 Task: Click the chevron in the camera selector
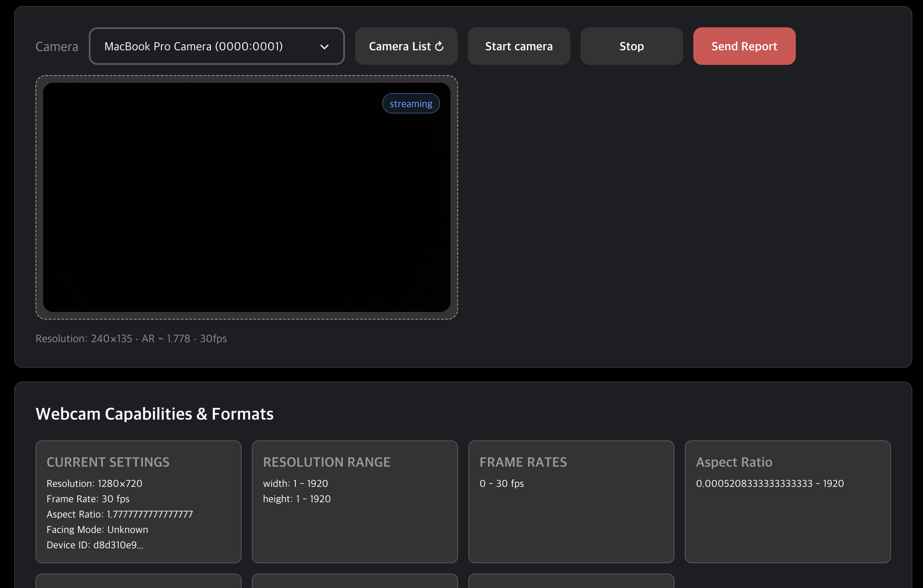324,46
